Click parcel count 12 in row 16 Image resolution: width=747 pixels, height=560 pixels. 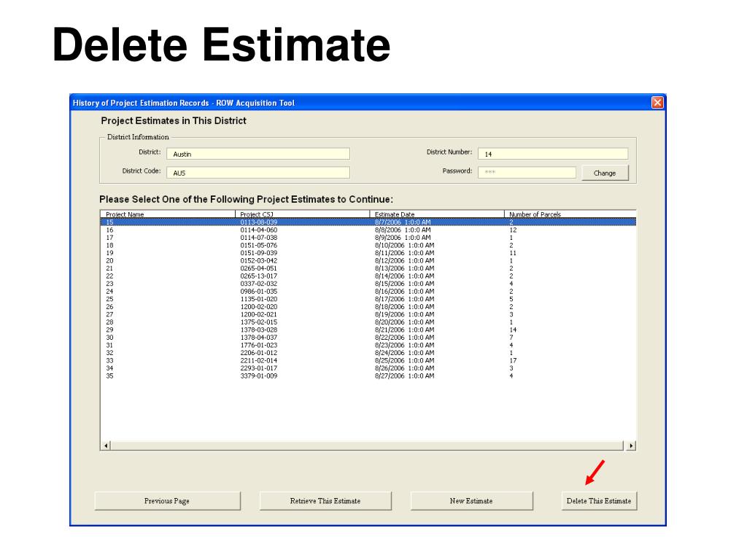513,230
